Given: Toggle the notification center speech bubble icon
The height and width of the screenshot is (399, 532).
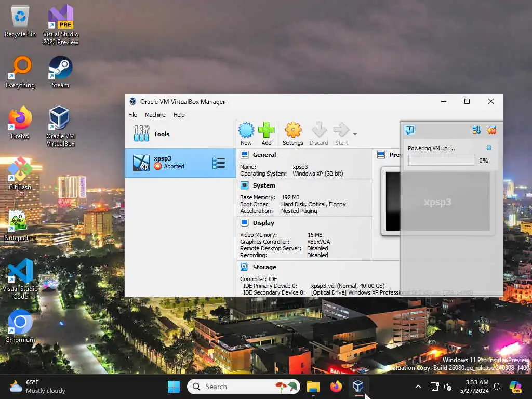Looking at the screenshot, I should point(410,129).
